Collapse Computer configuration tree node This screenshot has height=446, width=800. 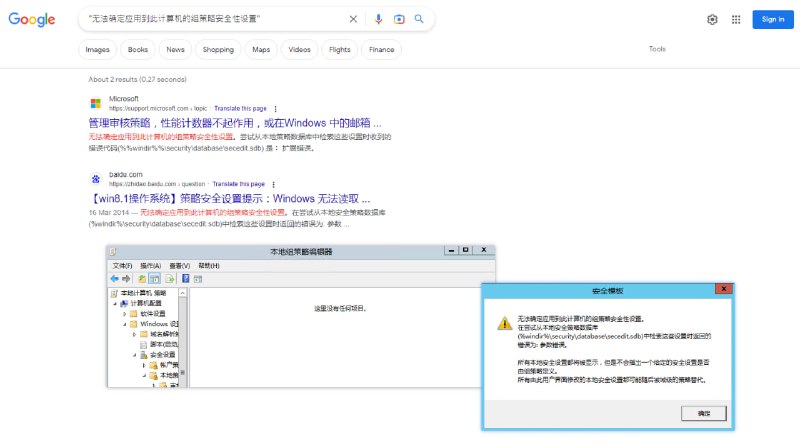click(x=115, y=303)
